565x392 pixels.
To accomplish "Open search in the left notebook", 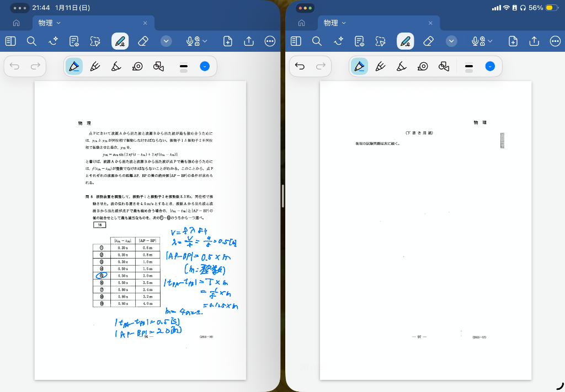I will coord(31,41).
